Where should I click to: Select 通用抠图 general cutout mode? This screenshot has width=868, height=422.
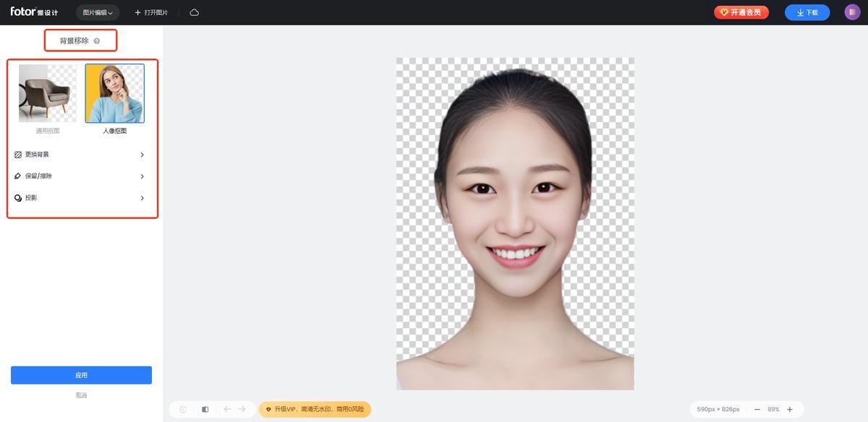[x=48, y=93]
